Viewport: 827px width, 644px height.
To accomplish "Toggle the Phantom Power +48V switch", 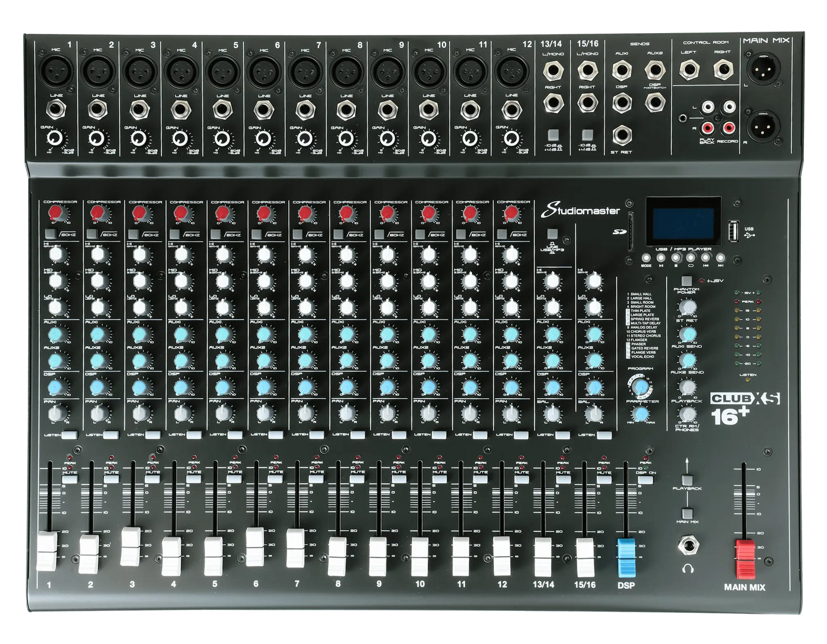I will (x=686, y=281).
